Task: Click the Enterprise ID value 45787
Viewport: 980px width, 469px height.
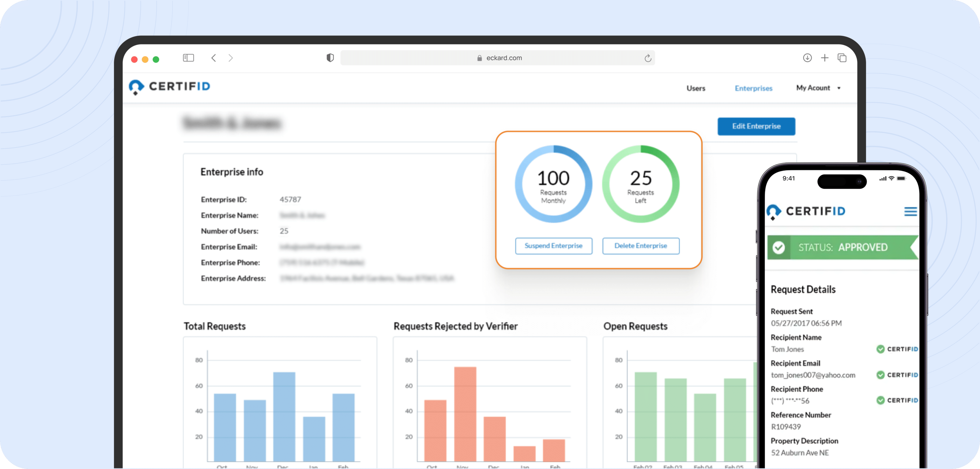Action: coord(290,199)
